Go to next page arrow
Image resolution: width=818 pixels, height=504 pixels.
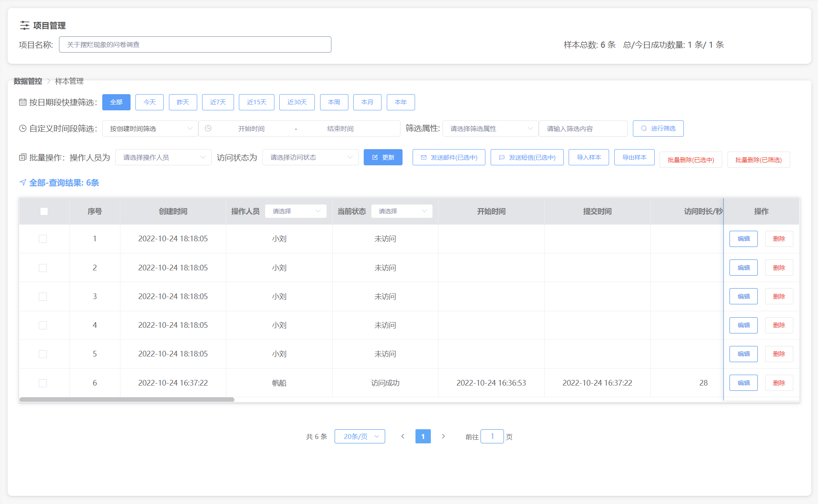443,437
